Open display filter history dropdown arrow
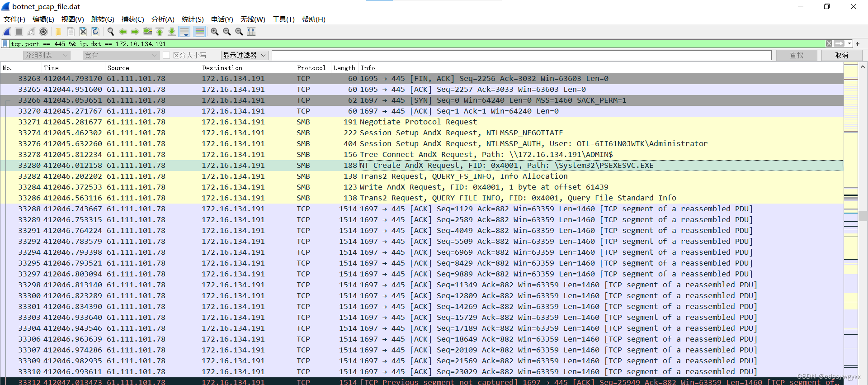Viewport: 868px width, 385px height. pos(849,44)
